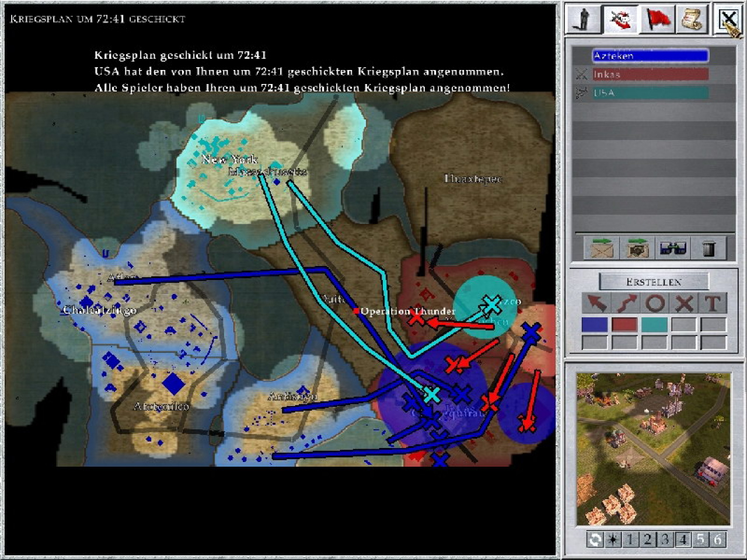Pick the blue color swatch
Screen dimensions: 747x560
click(x=595, y=325)
